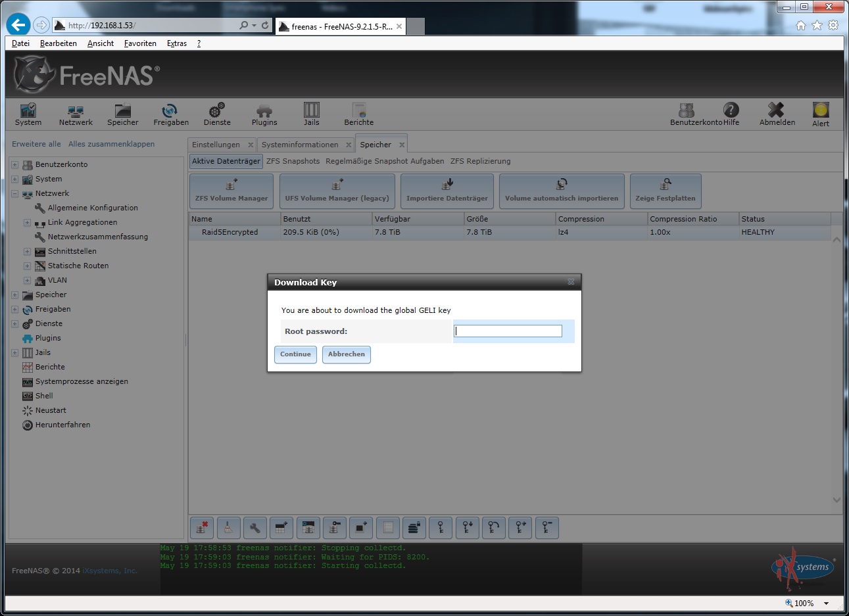Select the Shell tree item
This screenshot has width=849, height=616.
point(44,396)
